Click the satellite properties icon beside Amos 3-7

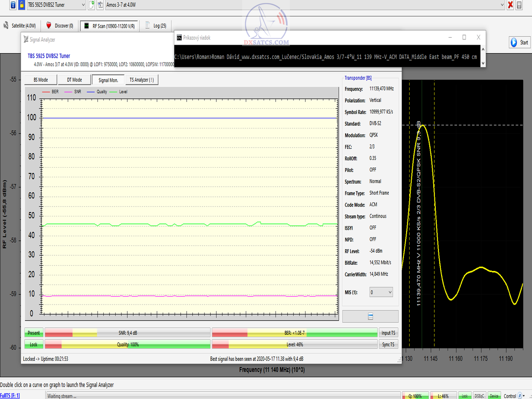coord(101,5)
